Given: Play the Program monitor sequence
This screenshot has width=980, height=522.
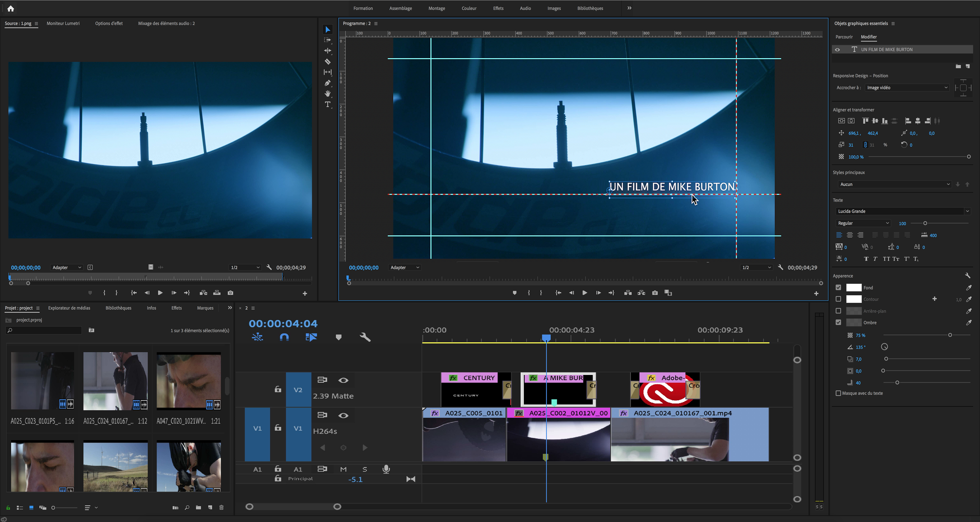Looking at the screenshot, I should point(584,293).
